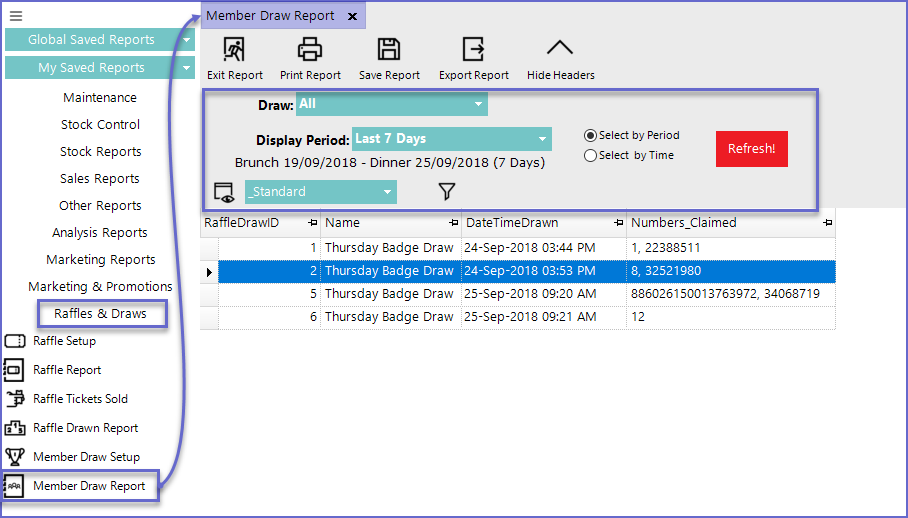The width and height of the screenshot is (908, 518).
Task: Pin the RaffleDrawID column header
Action: (313, 223)
